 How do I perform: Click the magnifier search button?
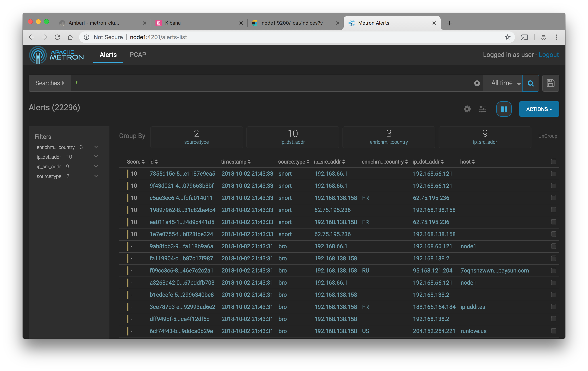[x=530, y=83]
